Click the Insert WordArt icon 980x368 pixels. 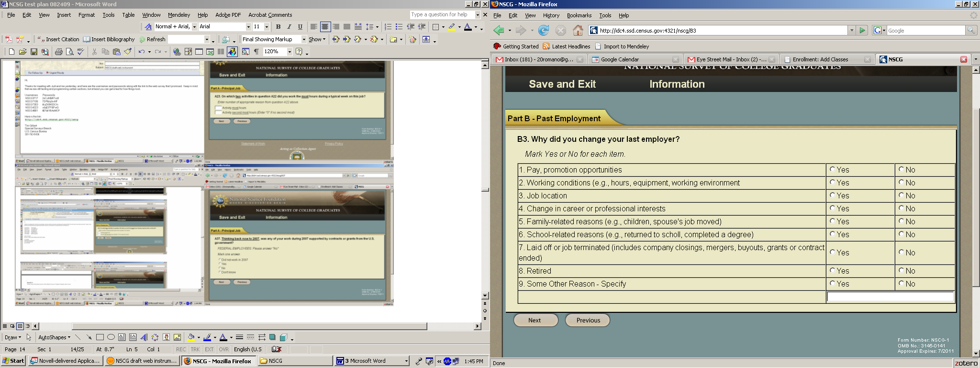click(x=144, y=337)
